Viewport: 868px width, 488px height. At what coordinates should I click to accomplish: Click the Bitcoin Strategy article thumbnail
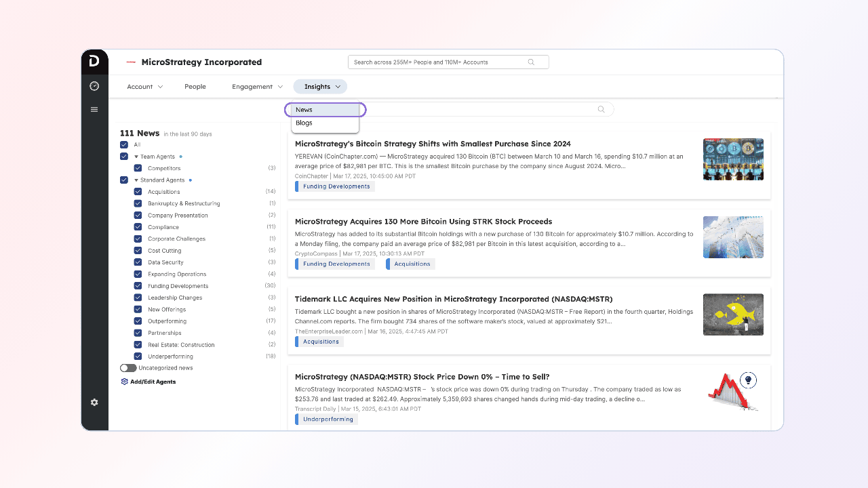pyautogui.click(x=733, y=159)
